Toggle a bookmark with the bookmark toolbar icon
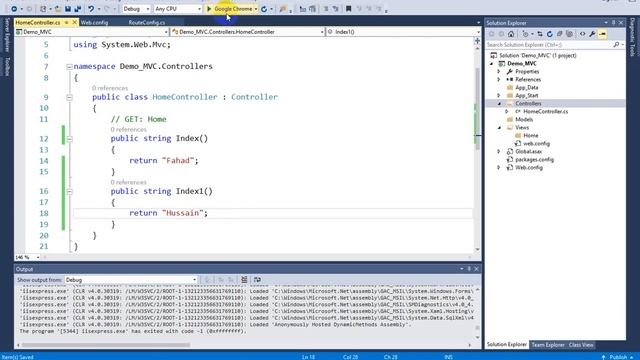 348,9
